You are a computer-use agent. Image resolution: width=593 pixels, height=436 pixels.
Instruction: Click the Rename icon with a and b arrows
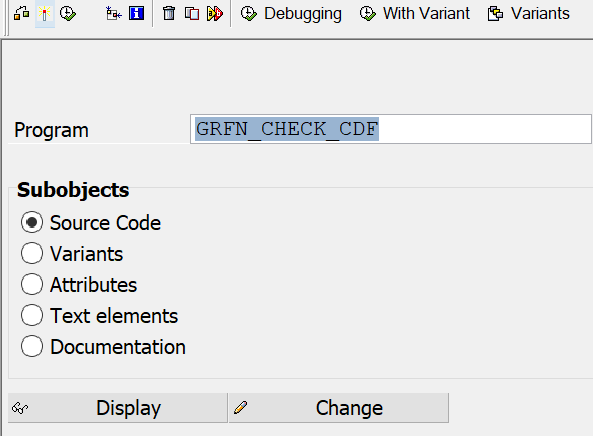click(215, 14)
